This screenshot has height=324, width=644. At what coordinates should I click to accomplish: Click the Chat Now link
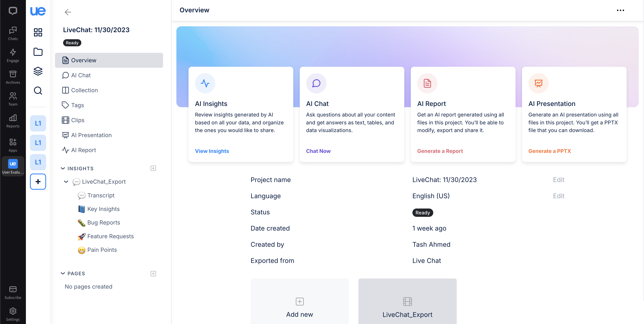[318, 151]
